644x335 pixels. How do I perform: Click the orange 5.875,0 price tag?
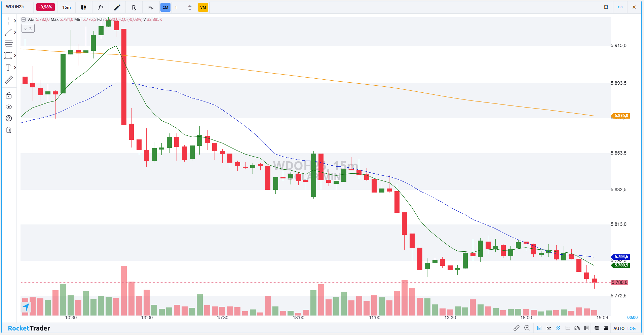(x=621, y=116)
